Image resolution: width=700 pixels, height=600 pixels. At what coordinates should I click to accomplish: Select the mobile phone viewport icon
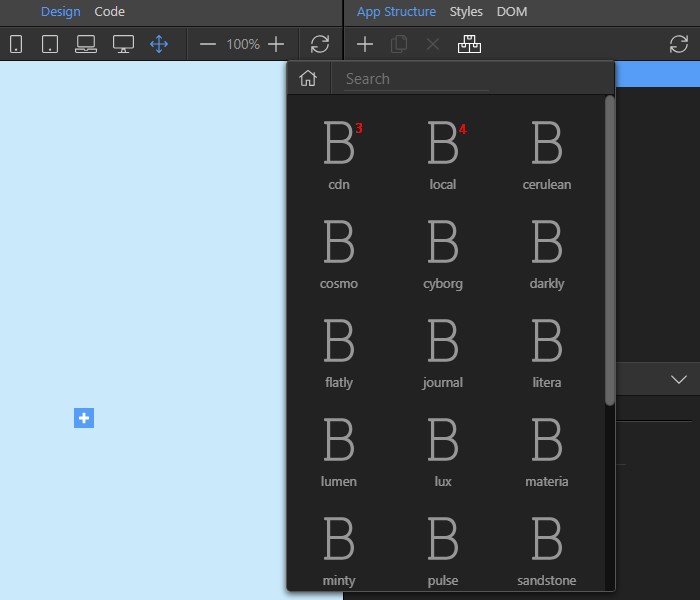coord(16,44)
